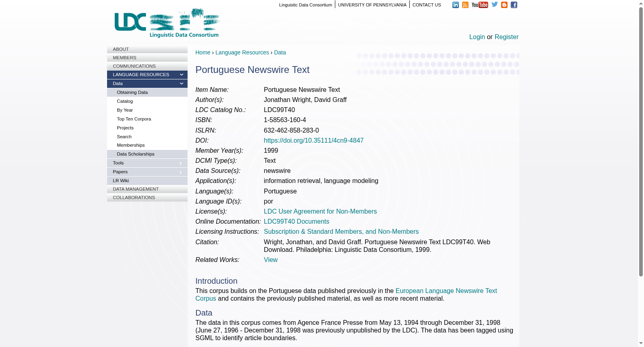Click ISLRN value 632-462-858-283-0
This screenshot has height=347, width=644.
(x=291, y=131)
